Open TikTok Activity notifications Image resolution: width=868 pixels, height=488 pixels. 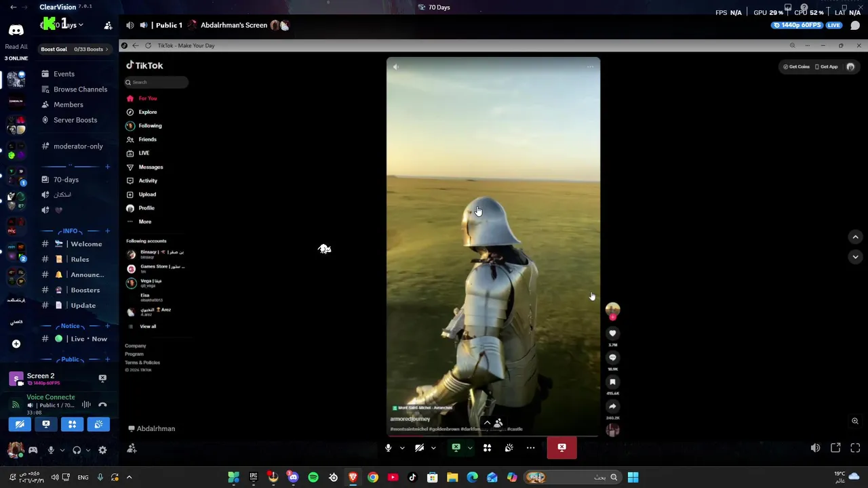[142, 180]
